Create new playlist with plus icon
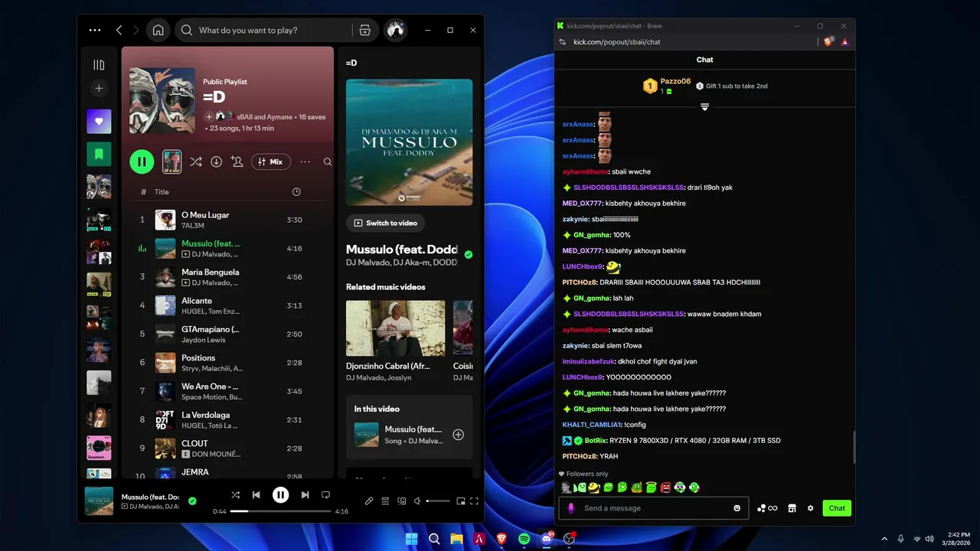This screenshot has height=551, width=980. point(99,89)
